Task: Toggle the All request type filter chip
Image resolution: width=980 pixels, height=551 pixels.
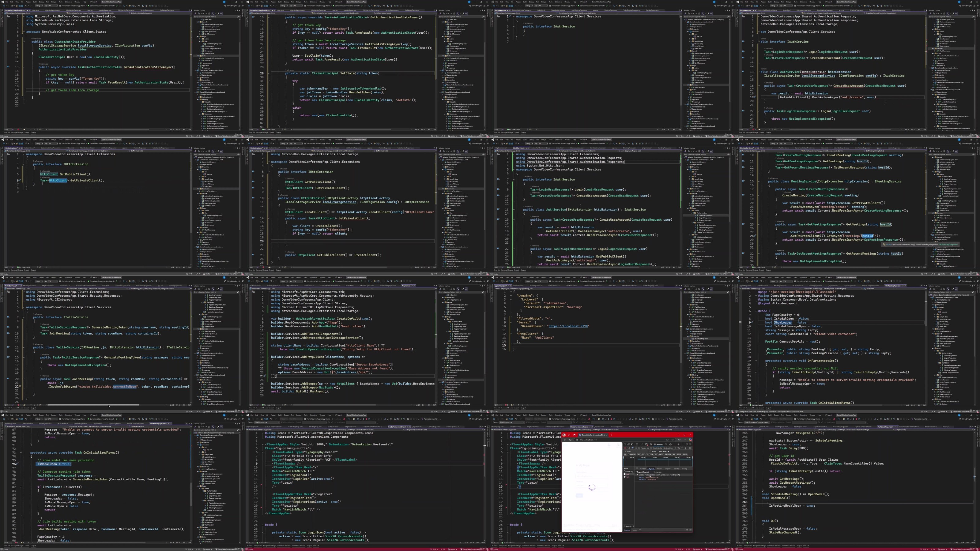Action: pyautogui.click(x=625, y=455)
